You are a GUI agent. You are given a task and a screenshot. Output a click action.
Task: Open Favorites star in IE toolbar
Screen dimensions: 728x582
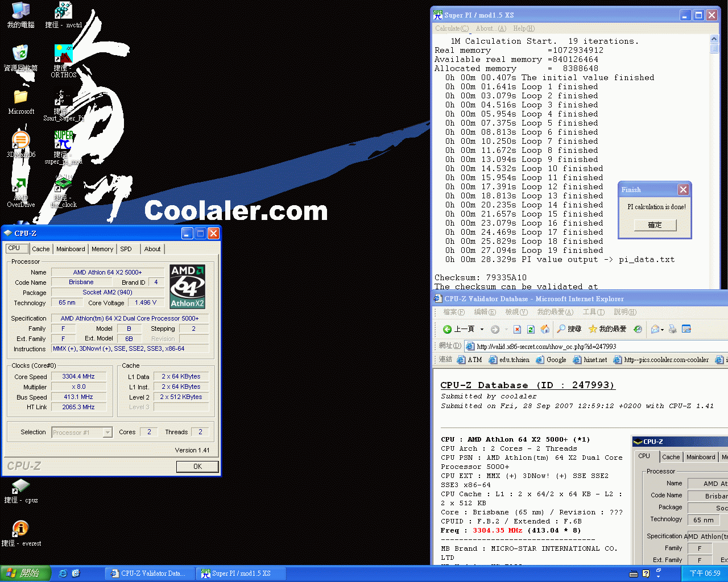[x=607, y=329]
